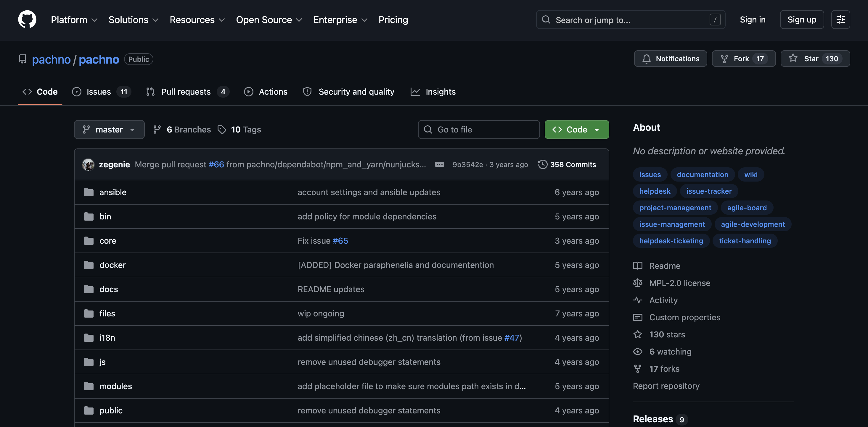
Task: Open the bin folder icon
Action: 89,216
